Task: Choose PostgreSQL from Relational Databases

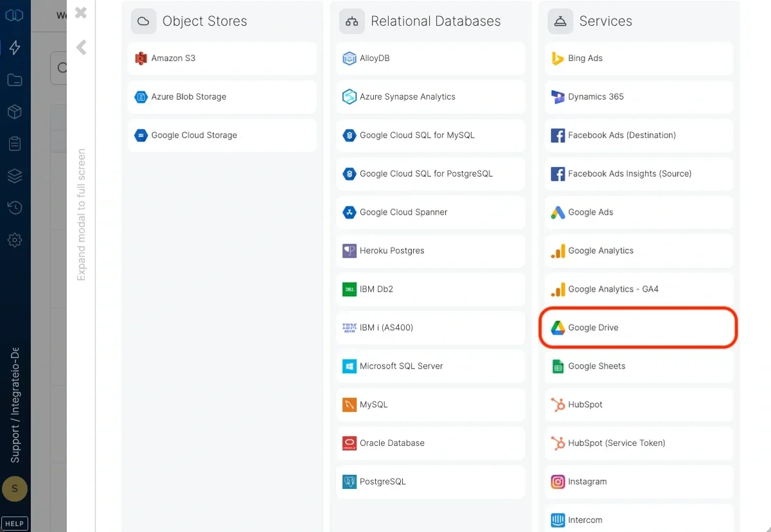Action: pos(430,481)
